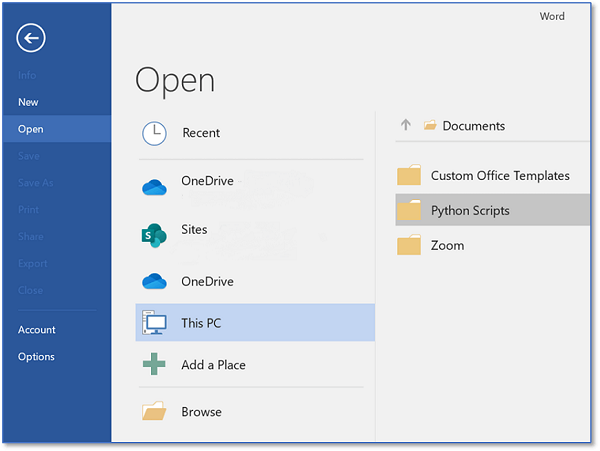The width and height of the screenshot is (600, 451).
Task: Click the Python Scripts folder icon
Action: (x=409, y=210)
